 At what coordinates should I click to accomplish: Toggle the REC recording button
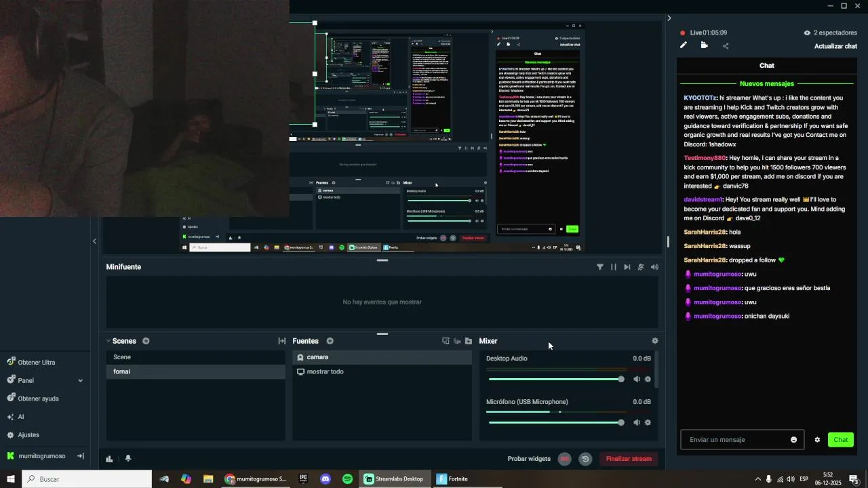click(564, 459)
